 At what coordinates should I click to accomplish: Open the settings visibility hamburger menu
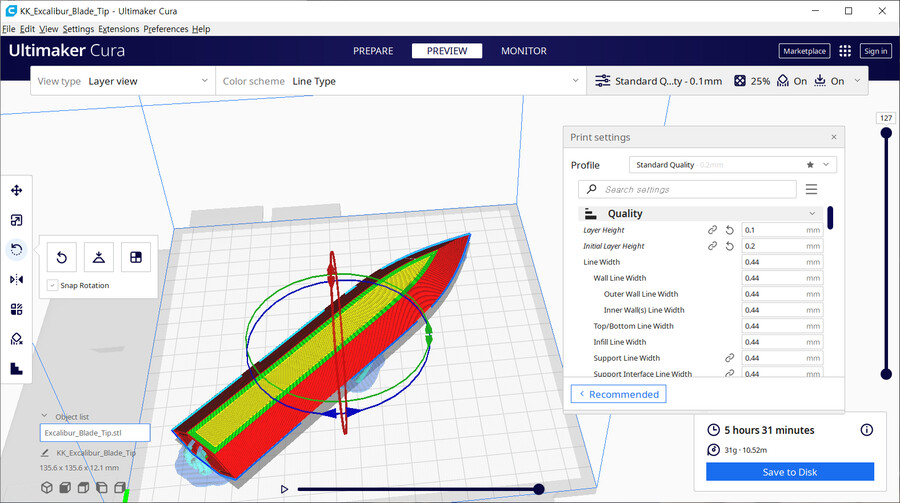point(811,189)
